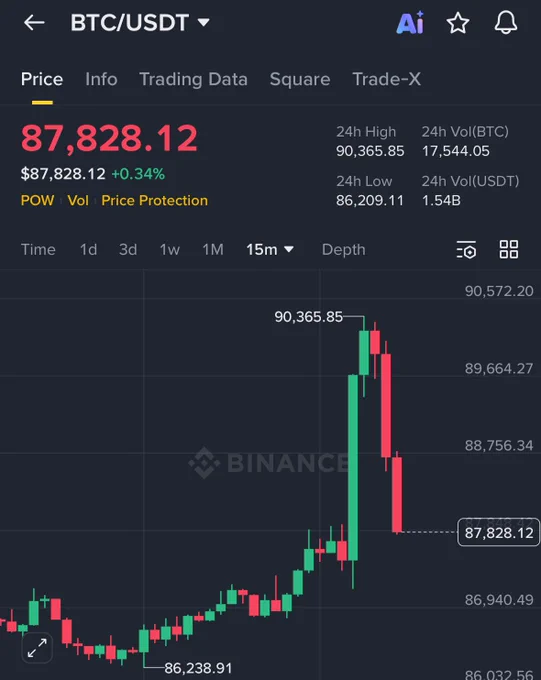Tap the POW tag label
The width and height of the screenshot is (541, 680).
37,200
